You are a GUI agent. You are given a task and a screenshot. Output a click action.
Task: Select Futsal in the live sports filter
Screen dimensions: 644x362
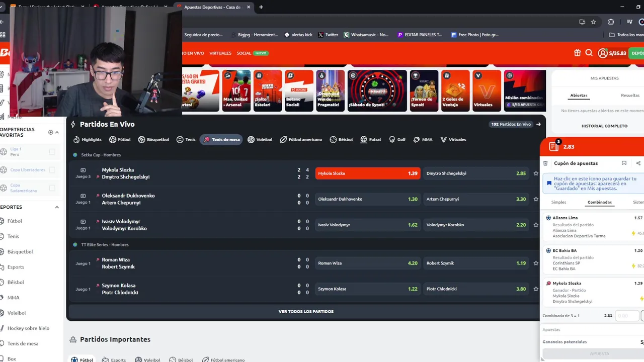(x=370, y=139)
